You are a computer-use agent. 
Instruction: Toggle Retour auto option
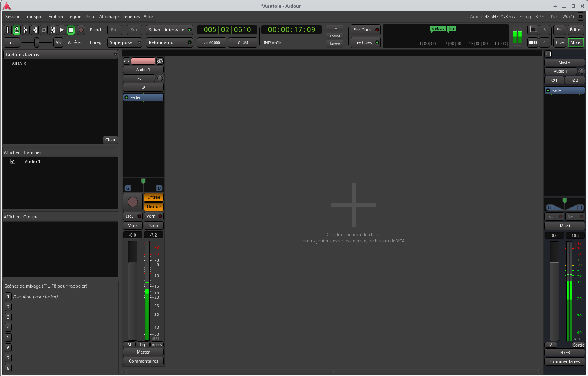(x=169, y=42)
